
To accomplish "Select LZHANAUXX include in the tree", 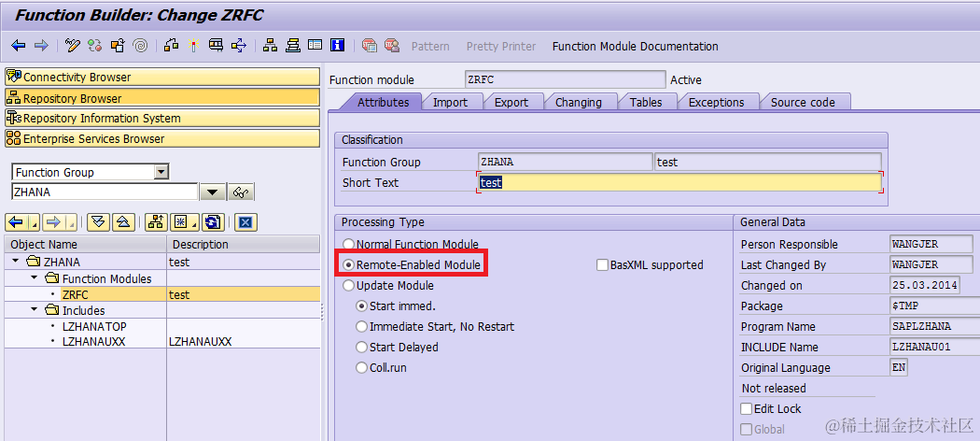I will (94, 342).
